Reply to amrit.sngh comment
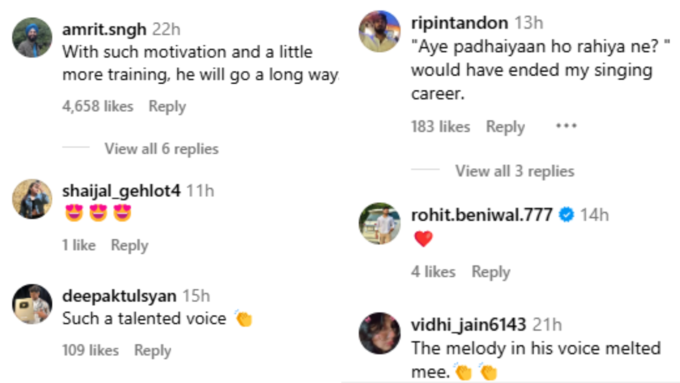680x383 pixels. pyautogui.click(x=167, y=106)
